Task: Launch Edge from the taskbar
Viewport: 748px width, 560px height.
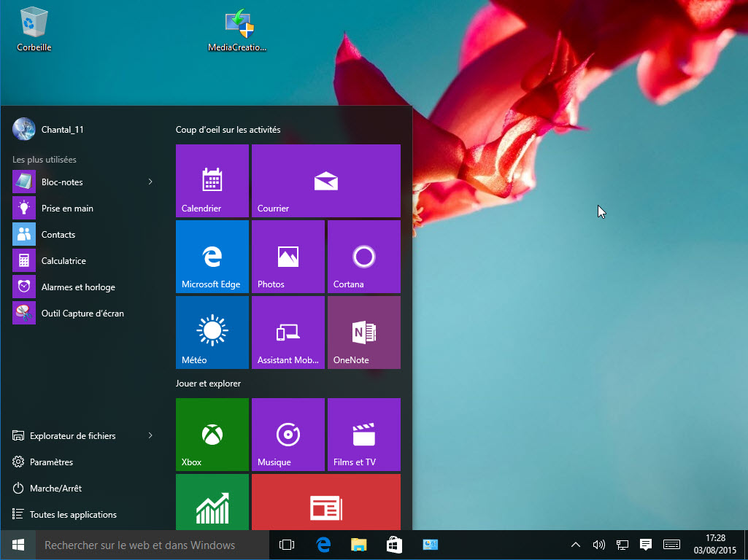Action: (x=323, y=545)
